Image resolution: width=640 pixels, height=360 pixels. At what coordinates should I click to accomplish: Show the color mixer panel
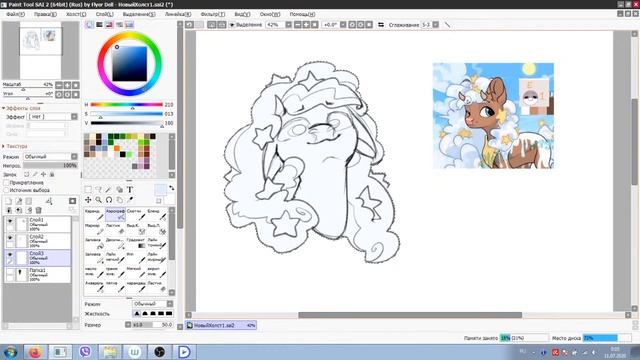(119, 25)
